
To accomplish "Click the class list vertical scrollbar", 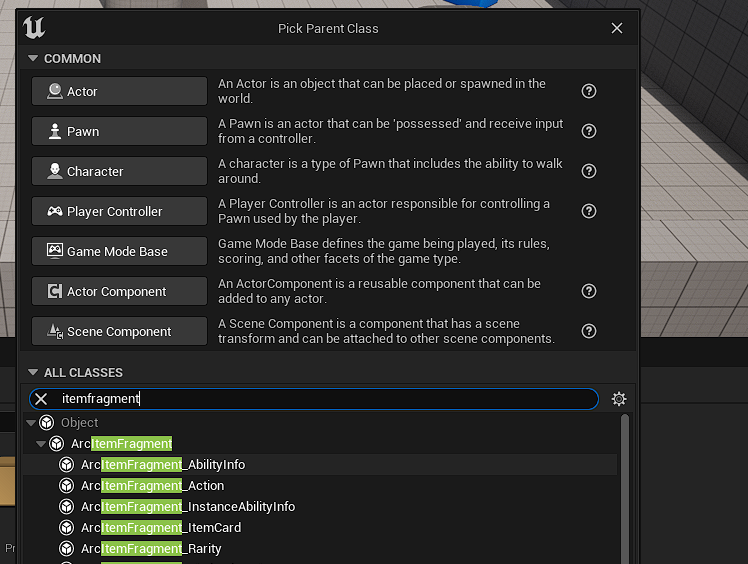I will point(624,489).
